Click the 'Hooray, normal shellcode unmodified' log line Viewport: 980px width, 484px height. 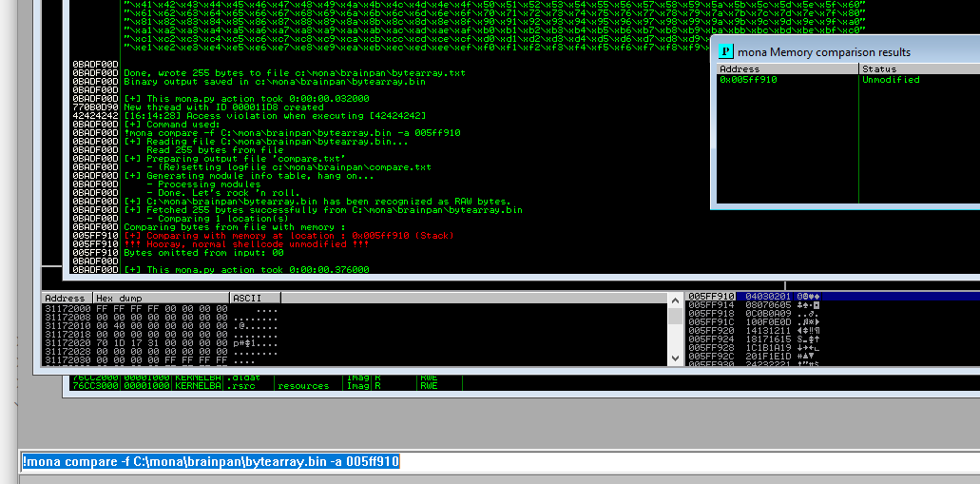tap(246, 243)
